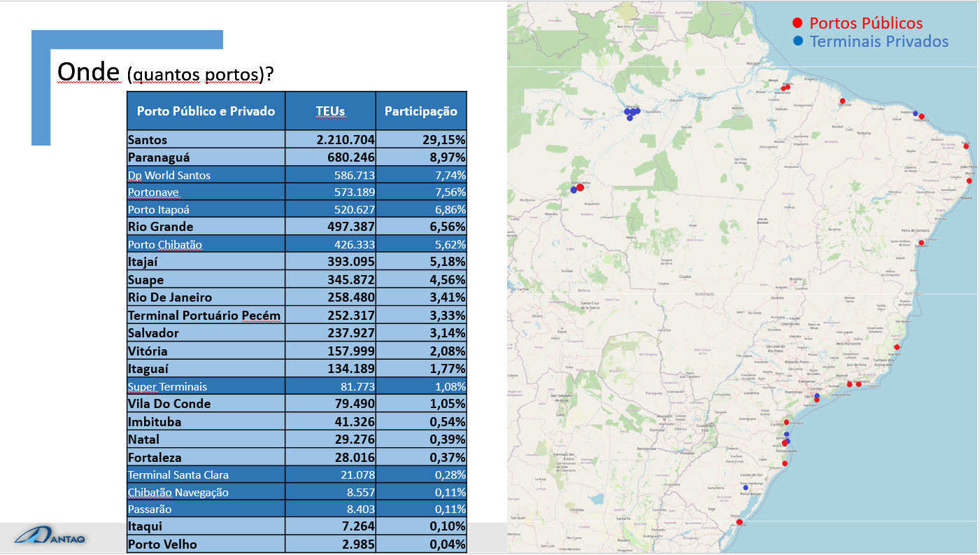Select the Porto Chibatão table entry
980x555 pixels.
(165, 244)
